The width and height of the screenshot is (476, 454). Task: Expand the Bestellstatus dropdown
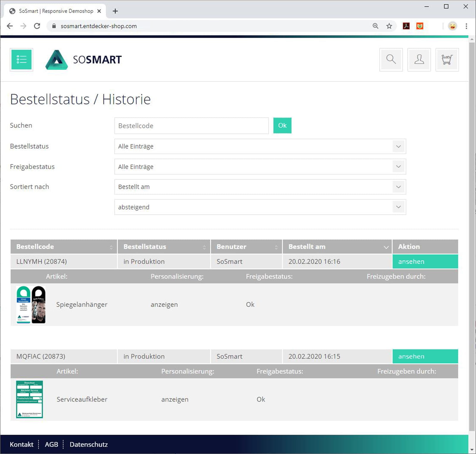click(x=260, y=146)
